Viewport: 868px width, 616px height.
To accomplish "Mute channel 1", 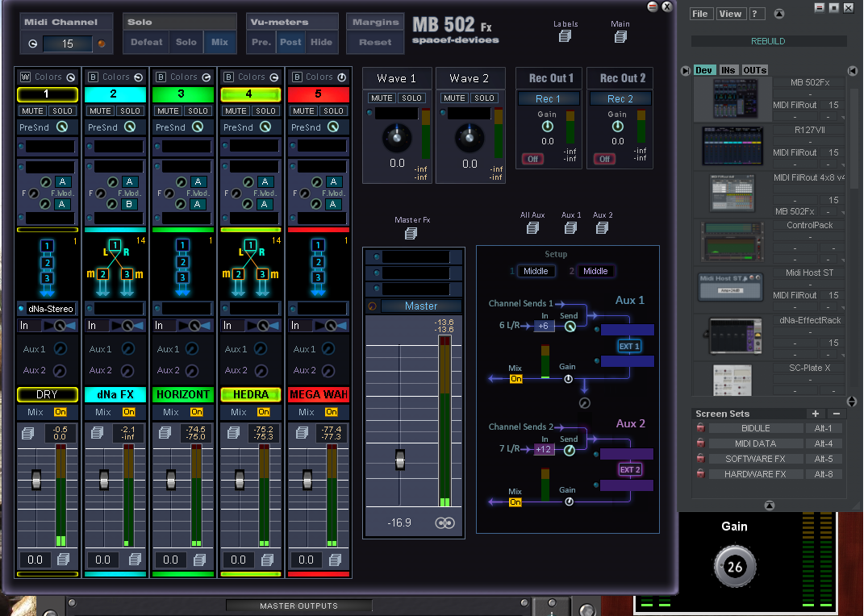I will click(32, 110).
